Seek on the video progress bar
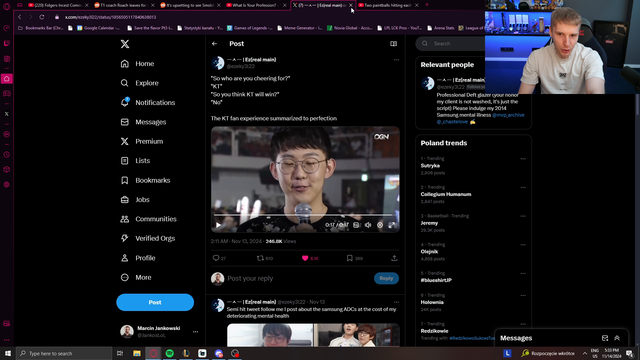Viewport: 640px width, 360px height. click(302, 215)
